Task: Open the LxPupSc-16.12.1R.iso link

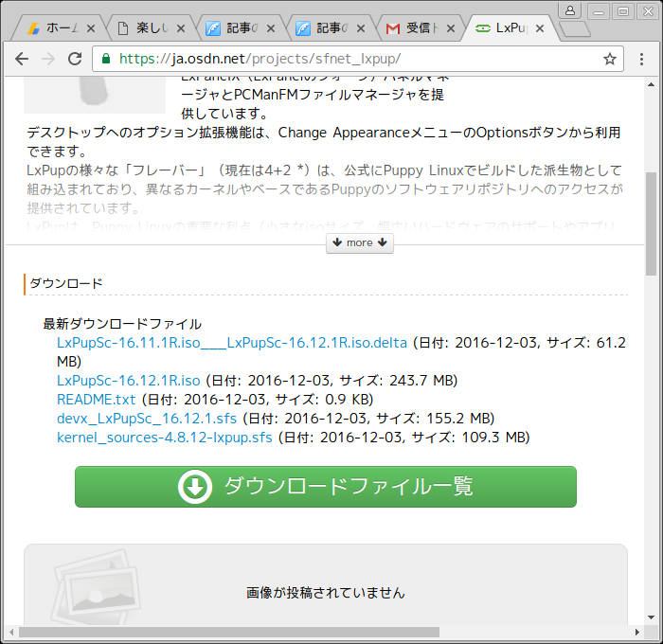Action: tap(129, 381)
